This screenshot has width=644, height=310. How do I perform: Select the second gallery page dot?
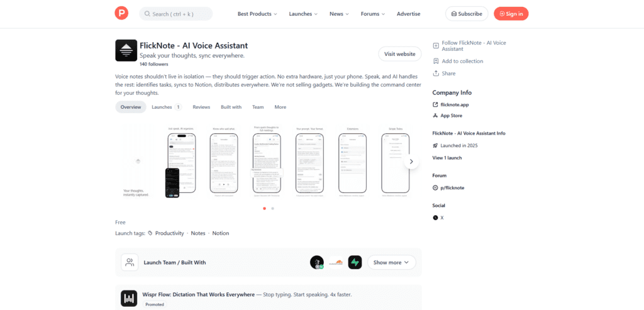(273, 209)
